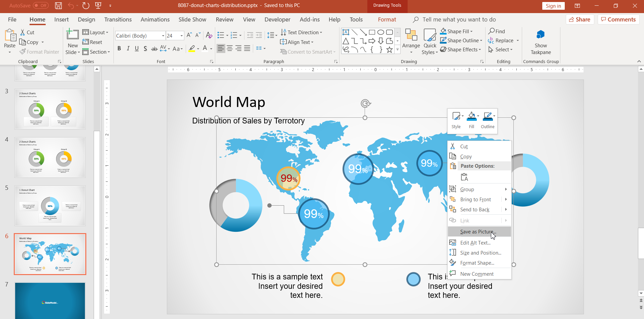Screen dimensions: 644x319
Task: Expand the Shape Fill dropdown
Action: pos(471,32)
